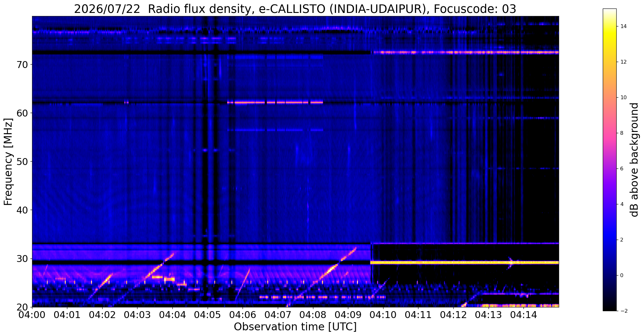Click the 04:10 tick on time axis
The image size is (644, 336).
383,315
